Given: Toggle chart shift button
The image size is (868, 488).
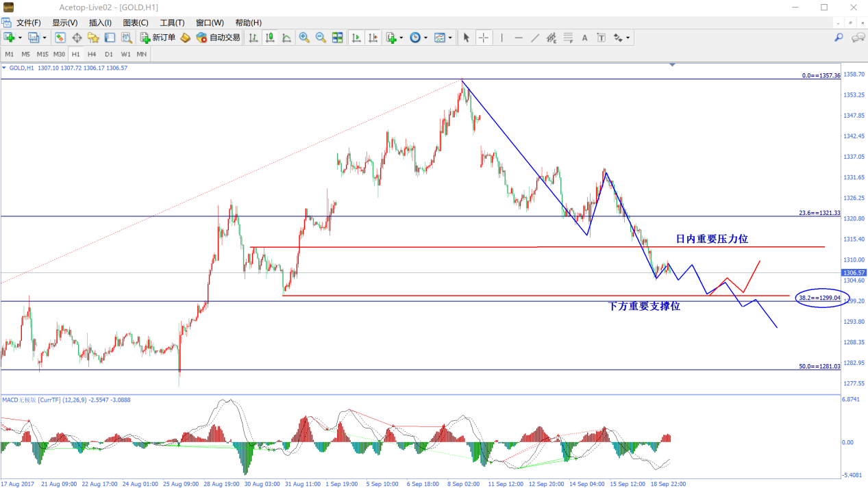Looking at the screenshot, I should [373, 38].
